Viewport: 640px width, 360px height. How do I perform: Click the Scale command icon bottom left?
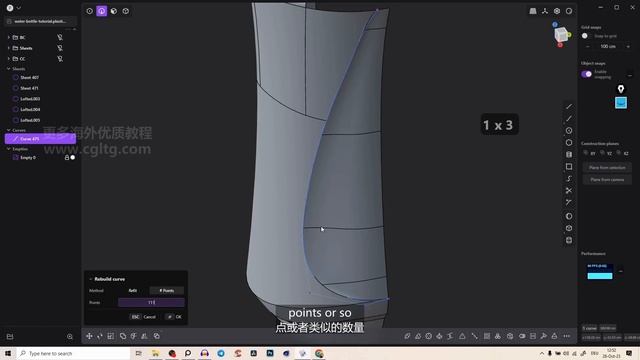click(111, 336)
